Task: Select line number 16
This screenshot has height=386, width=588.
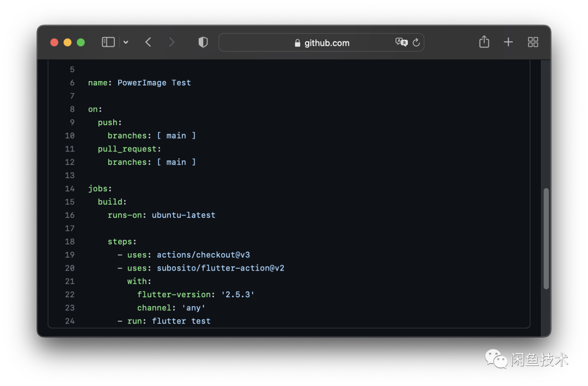Action: [70, 215]
